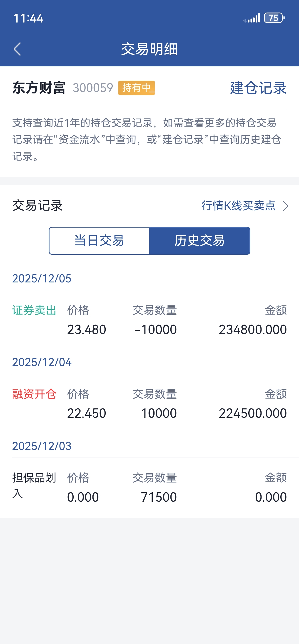Select the 2025/12/03 date header

point(42,446)
